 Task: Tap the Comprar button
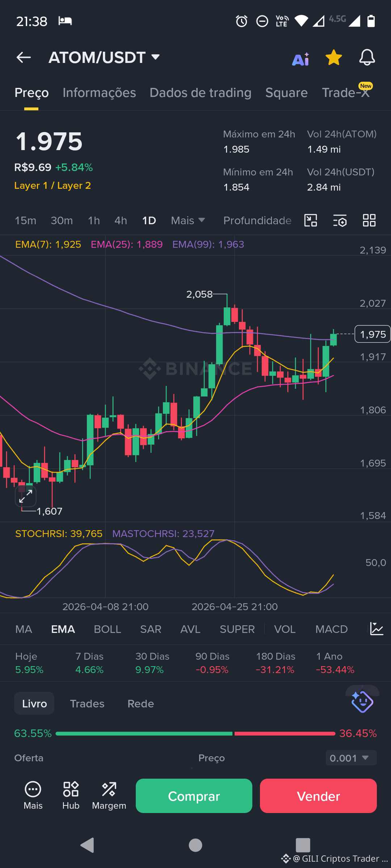coord(194,796)
